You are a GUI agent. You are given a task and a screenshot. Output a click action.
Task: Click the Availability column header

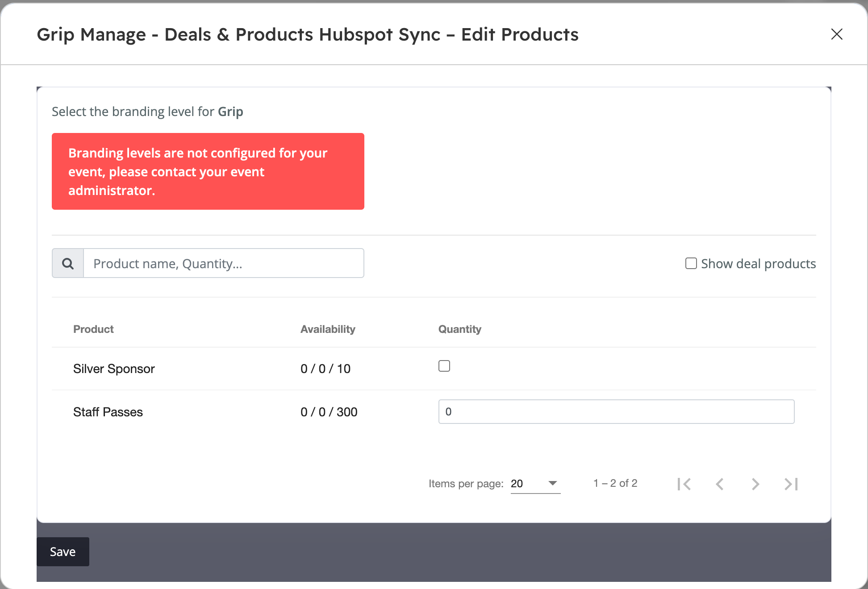[x=328, y=329]
